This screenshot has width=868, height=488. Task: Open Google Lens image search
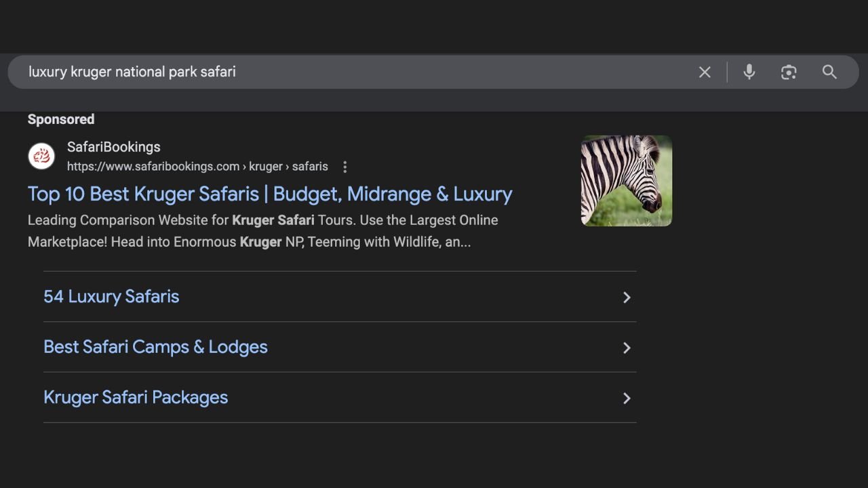coord(788,72)
